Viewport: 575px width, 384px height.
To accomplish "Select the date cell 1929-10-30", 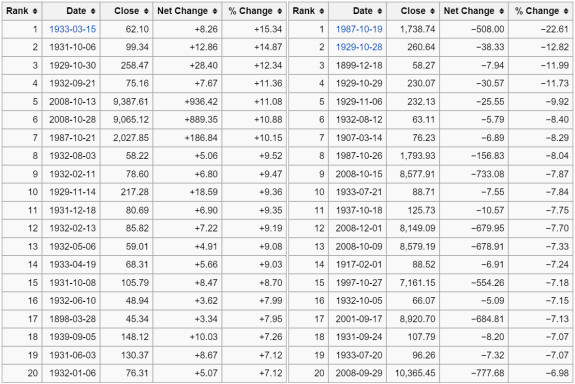I will click(73, 65).
